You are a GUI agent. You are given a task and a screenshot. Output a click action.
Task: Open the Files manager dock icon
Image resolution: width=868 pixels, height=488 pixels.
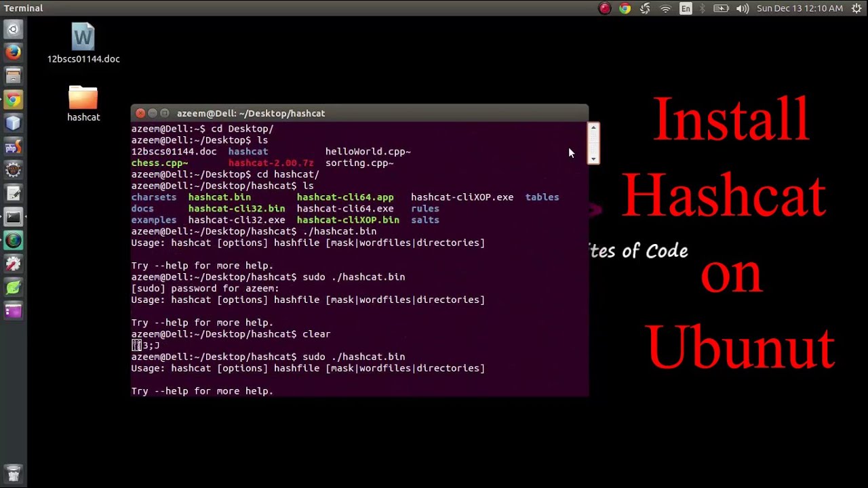(x=13, y=76)
